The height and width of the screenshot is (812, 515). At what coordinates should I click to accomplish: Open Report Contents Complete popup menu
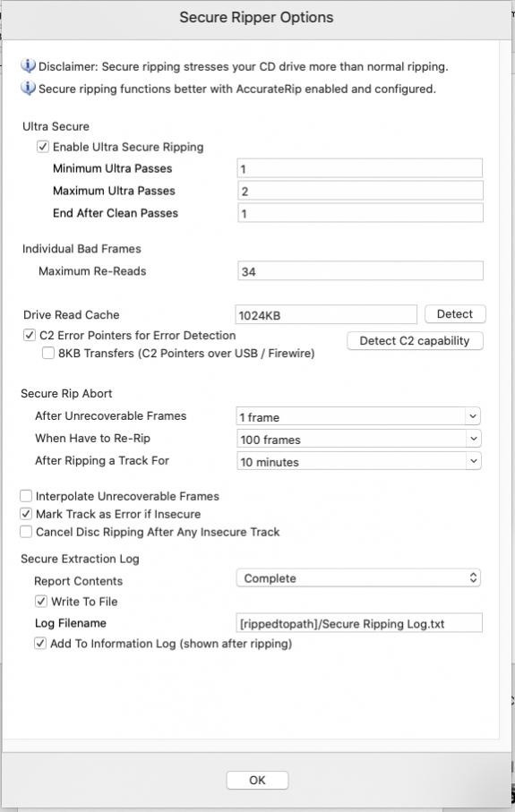(358, 578)
